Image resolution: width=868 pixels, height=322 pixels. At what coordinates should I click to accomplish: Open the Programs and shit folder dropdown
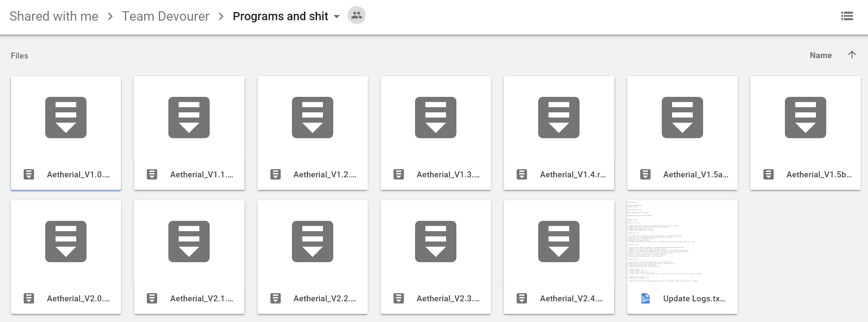click(x=337, y=17)
